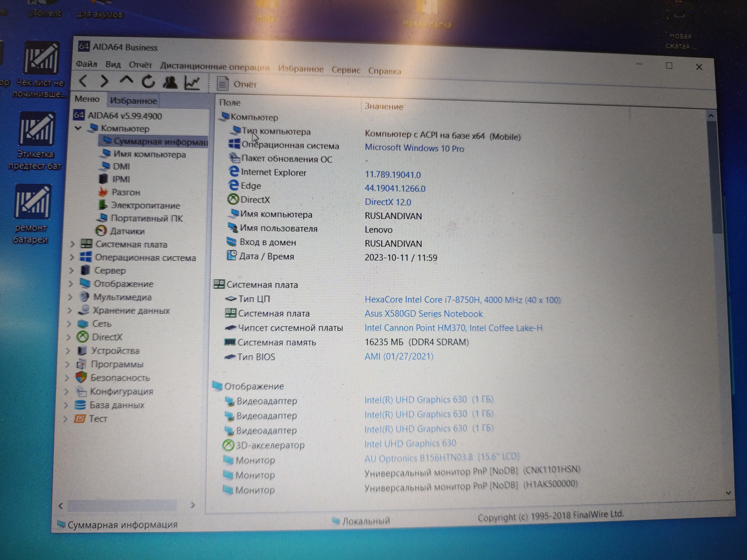The image size is (747, 560).
Task: Select the Портативный ПК tree item
Action: pyautogui.click(x=140, y=218)
